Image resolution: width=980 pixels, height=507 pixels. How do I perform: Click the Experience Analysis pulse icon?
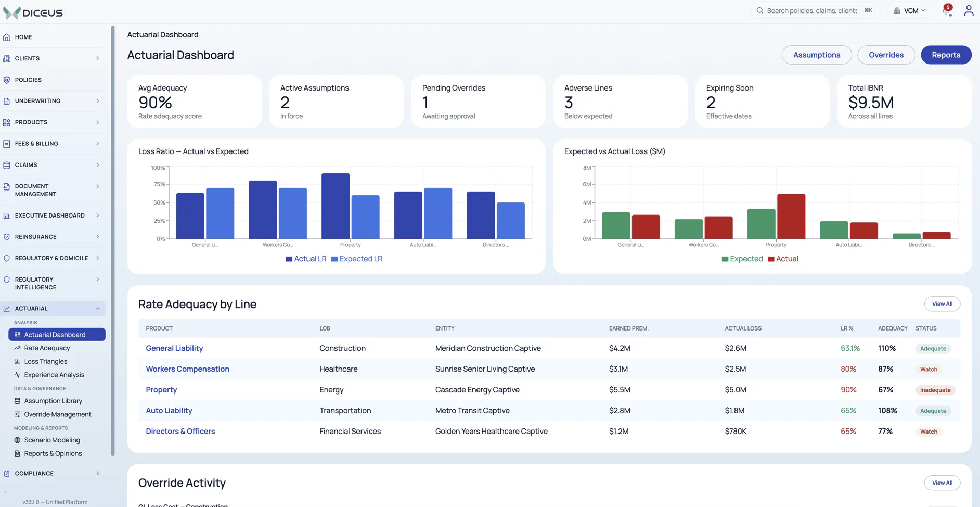pos(17,375)
